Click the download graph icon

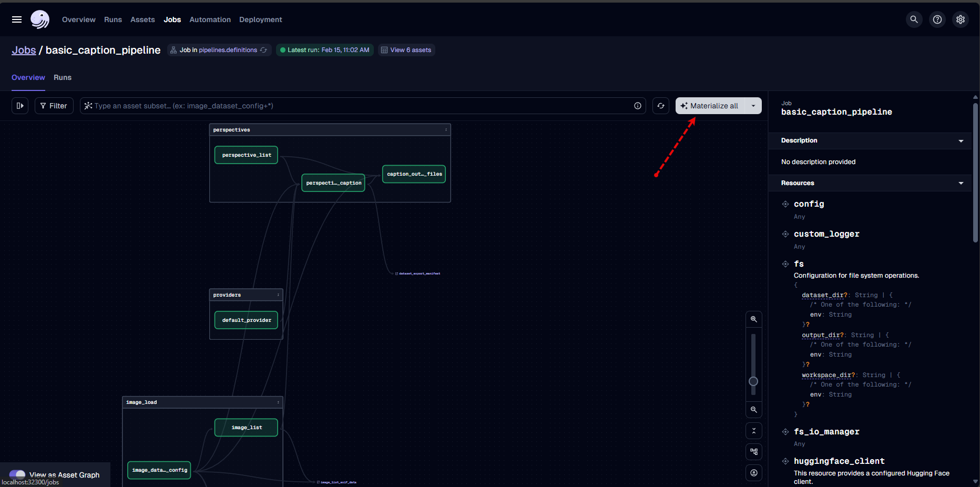[x=754, y=473]
